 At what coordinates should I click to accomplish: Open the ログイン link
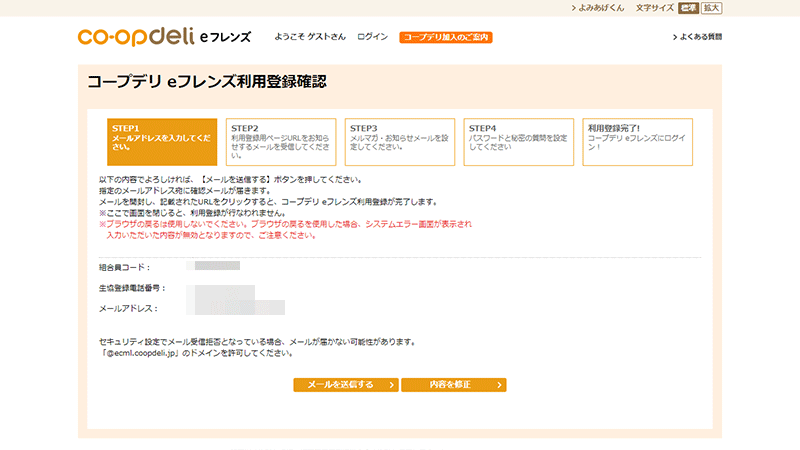[372, 37]
